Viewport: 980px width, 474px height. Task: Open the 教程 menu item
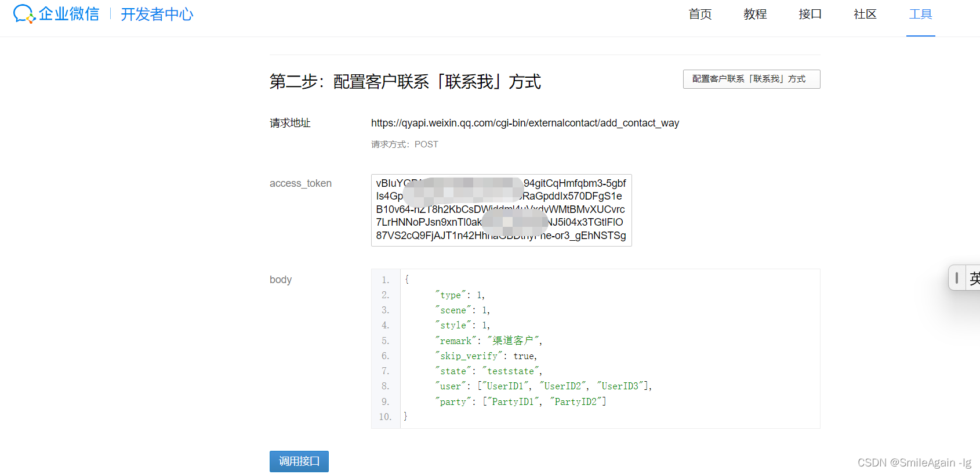point(755,15)
